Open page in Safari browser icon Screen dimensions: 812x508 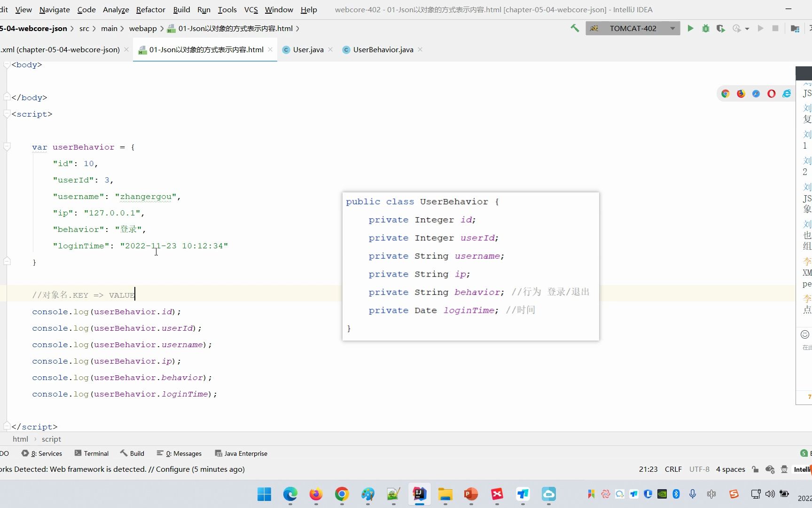coord(756,94)
